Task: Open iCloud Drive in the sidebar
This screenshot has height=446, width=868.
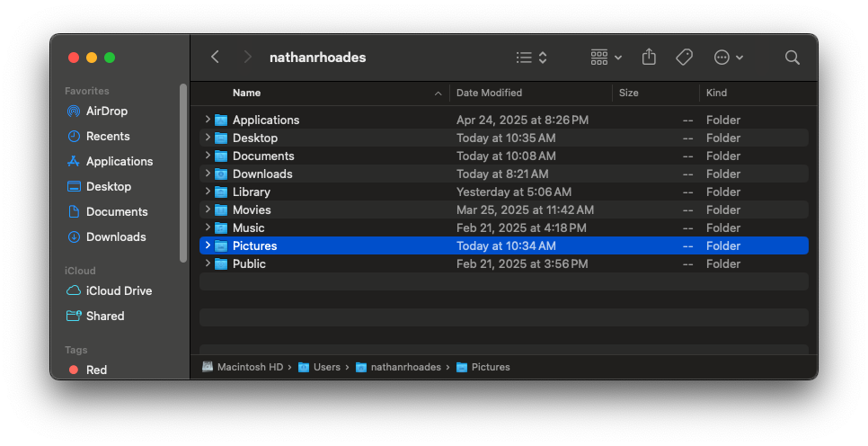Action: coord(119,291)
